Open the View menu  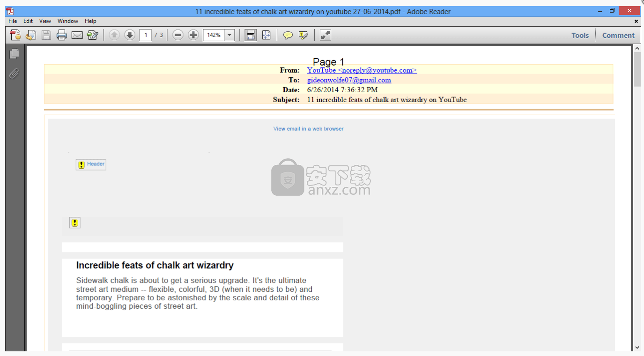[x=45, y=21]
